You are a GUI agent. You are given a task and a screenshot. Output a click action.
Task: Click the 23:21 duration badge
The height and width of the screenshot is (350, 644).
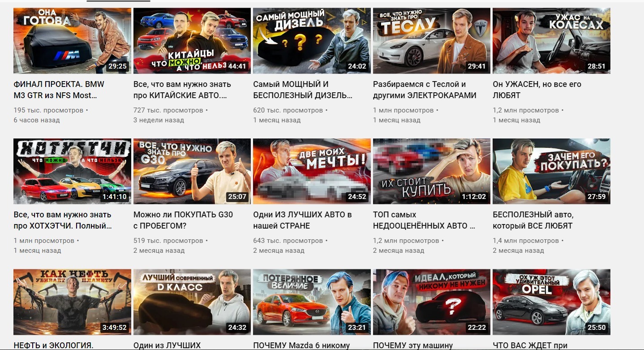click(357, 328)
